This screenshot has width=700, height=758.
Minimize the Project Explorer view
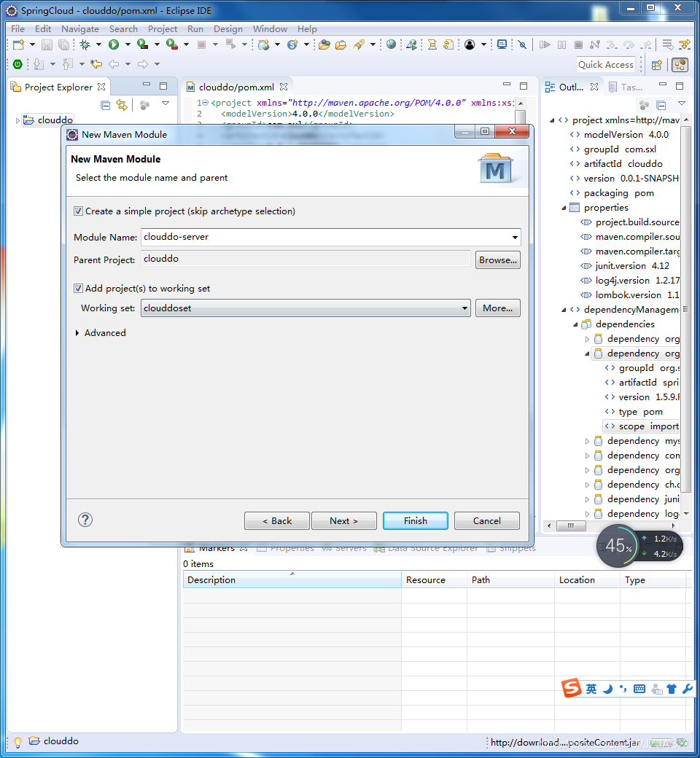click(x=147, y=85)
